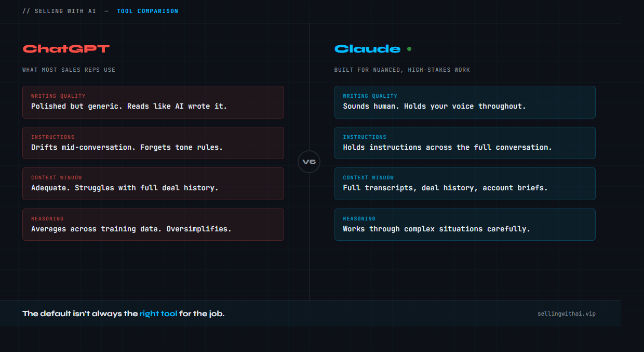This screenshot has height=352, width=644.
Task: Select 'Adequate. Struggles with full deal history' card
Action: coord(153,184)
